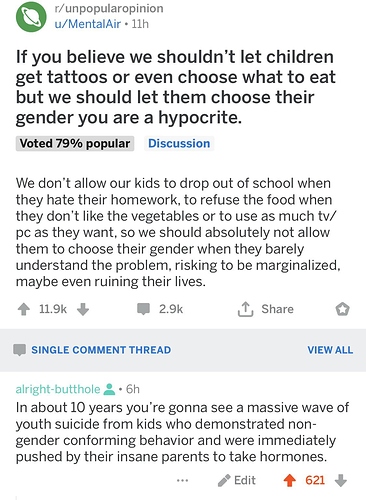Image resolution: width=366 pixels, height=500 pixels.
Task: Click the Voted 79% popular flair
Action: [x=75, y=143]
